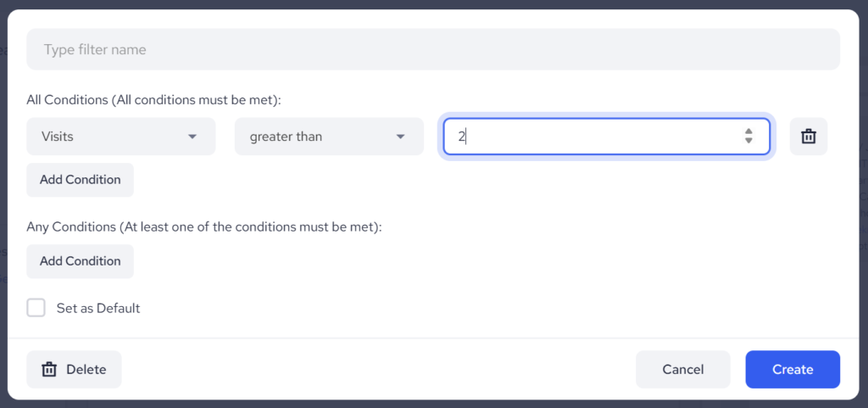Enable the Set as Default checkbox

pos(36,308)
